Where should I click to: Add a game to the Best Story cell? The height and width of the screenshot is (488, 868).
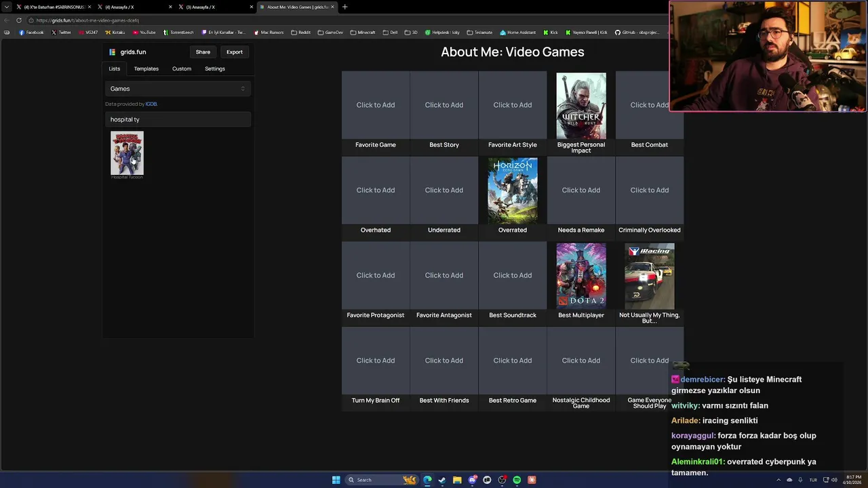point(444,105)
